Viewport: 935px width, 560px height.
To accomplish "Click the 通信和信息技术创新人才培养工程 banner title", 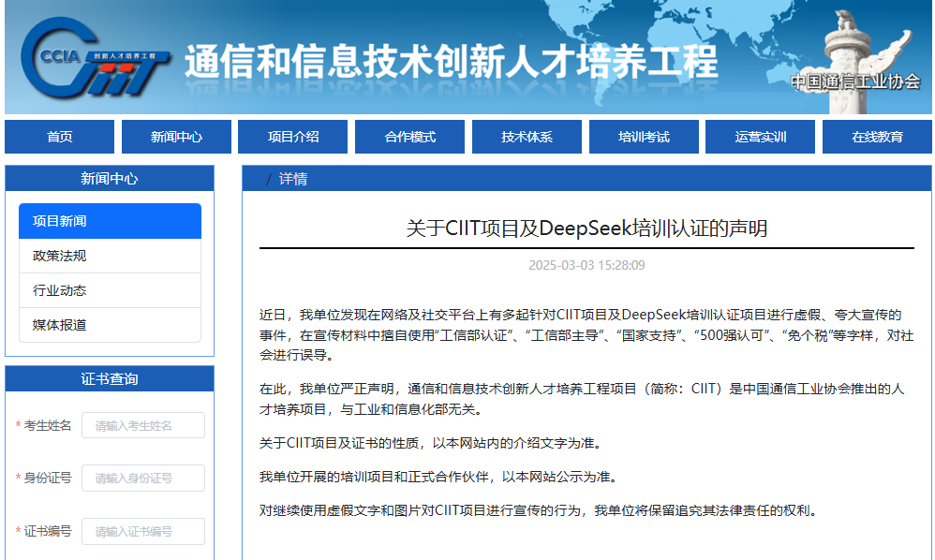I will [x=450, y=62].
